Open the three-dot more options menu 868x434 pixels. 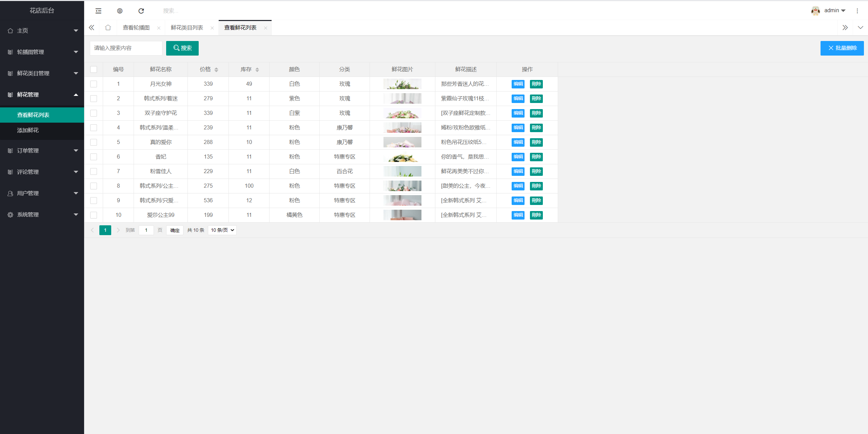coord(857,11)
